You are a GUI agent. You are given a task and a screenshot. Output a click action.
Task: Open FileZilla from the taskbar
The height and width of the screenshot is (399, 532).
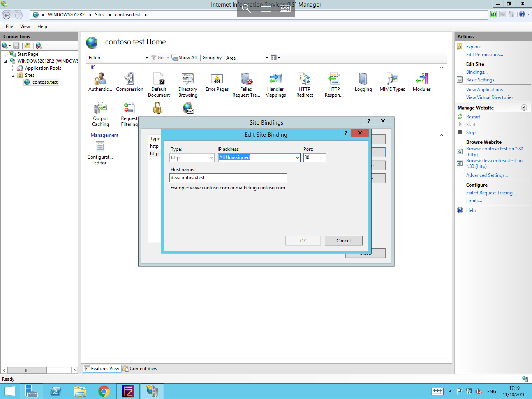click(x=128, y=391)
